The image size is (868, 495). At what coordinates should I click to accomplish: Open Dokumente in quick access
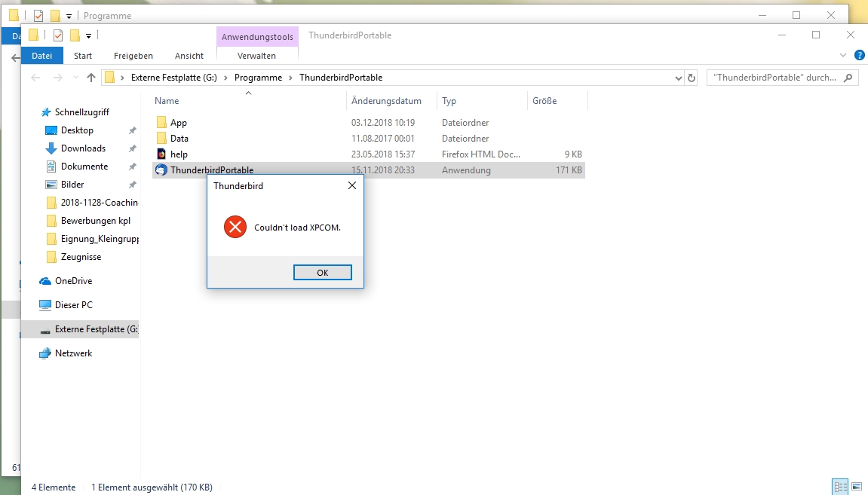tap(84, 167)
